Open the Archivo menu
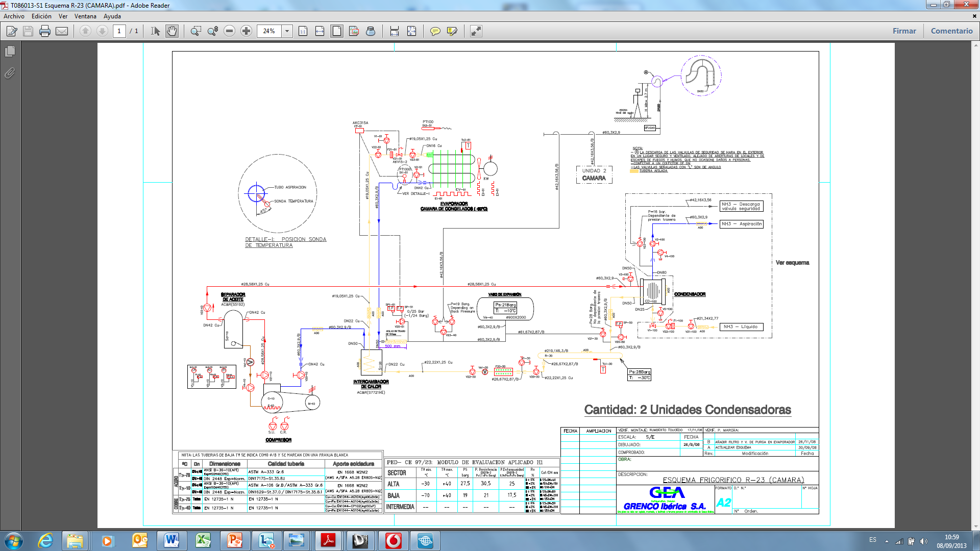 (14, 16)
